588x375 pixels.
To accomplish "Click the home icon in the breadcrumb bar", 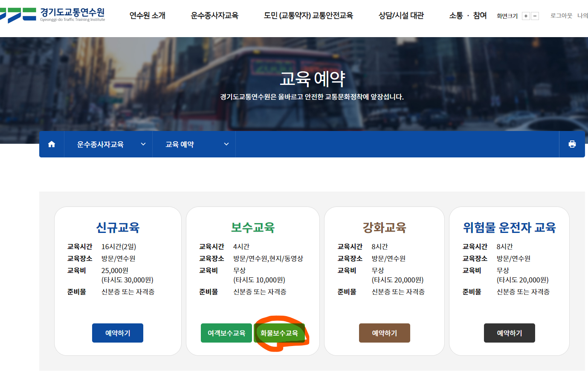I will point(51,144).
